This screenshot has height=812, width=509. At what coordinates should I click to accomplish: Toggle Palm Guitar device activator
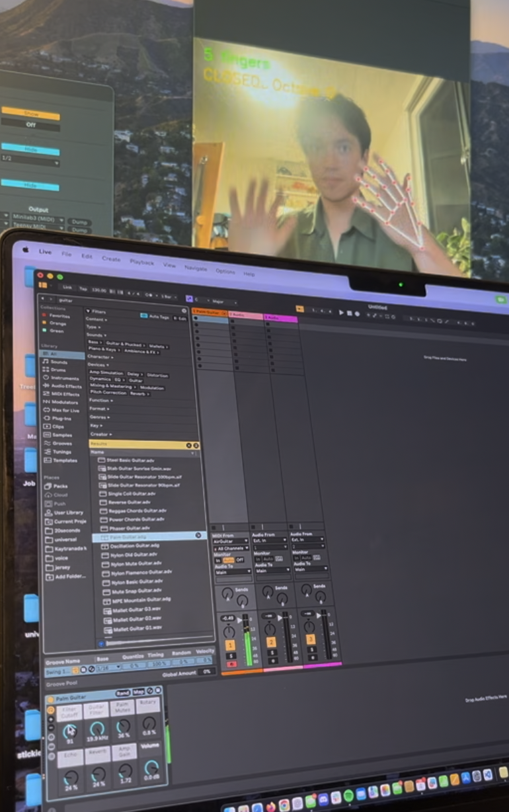51,698
